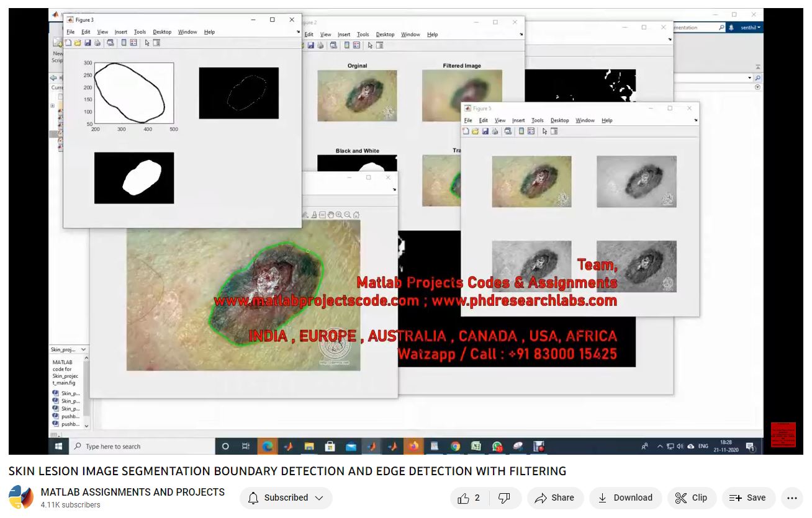Open the more actions three-dot menu
The image size is (812, 518).
pos(791,498)
